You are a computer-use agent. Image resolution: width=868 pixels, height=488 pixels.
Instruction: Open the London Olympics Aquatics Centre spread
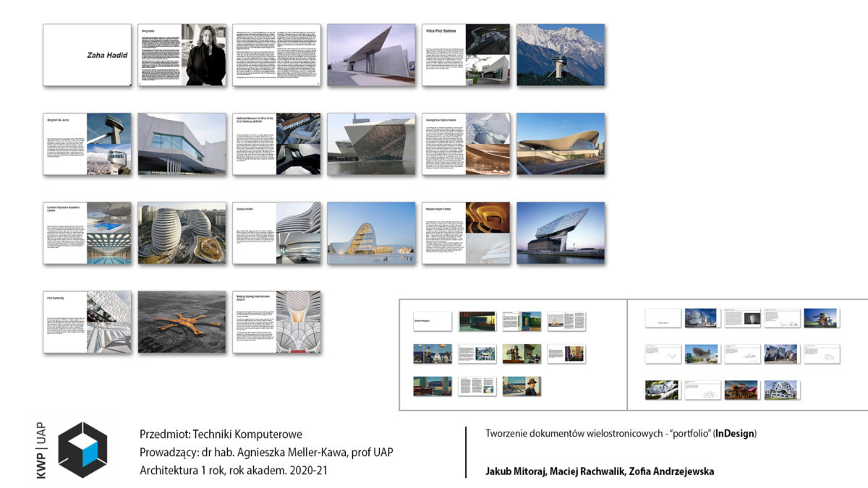click(x=87, y=233)
